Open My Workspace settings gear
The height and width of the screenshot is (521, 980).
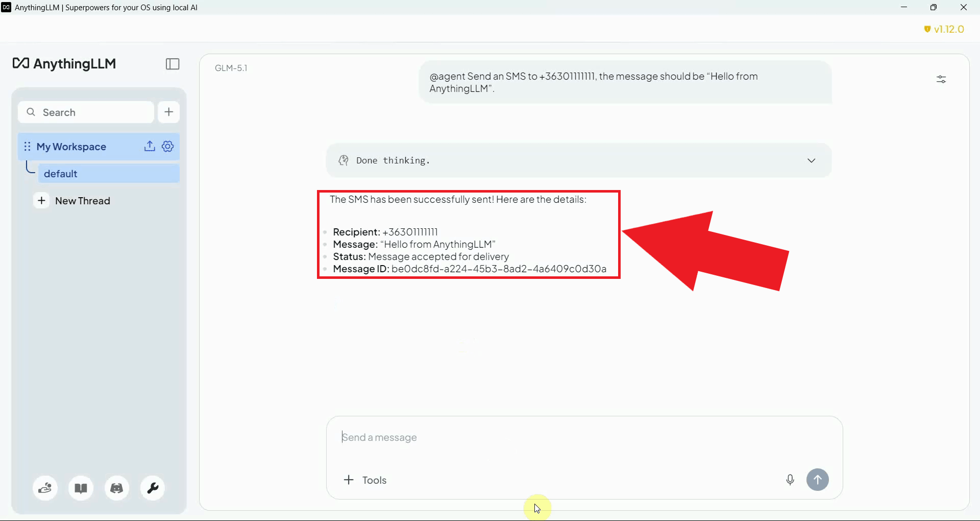tap(168, 147)
